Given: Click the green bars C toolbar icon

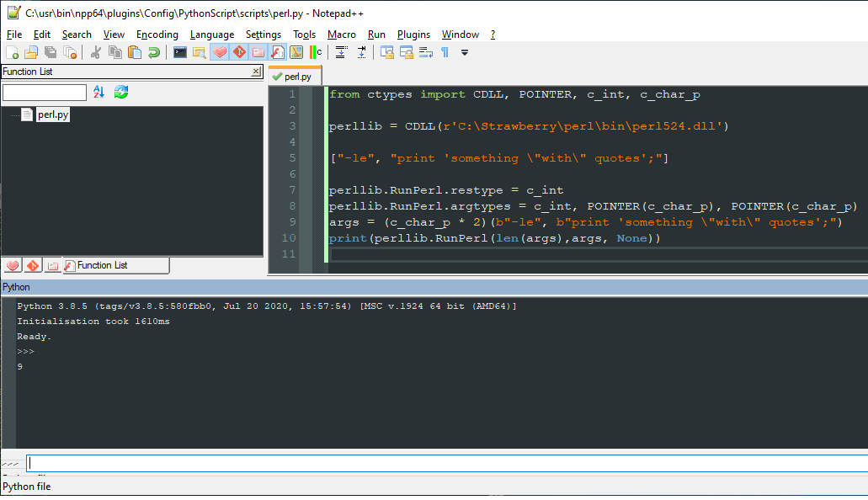Looking at the screenshot, I should coord(316,52).
